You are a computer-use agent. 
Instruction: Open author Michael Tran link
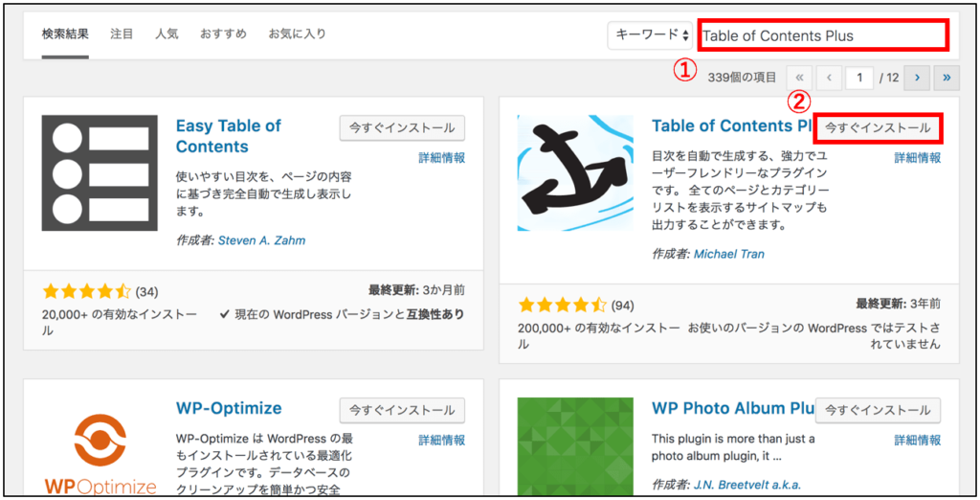[728, 254]
